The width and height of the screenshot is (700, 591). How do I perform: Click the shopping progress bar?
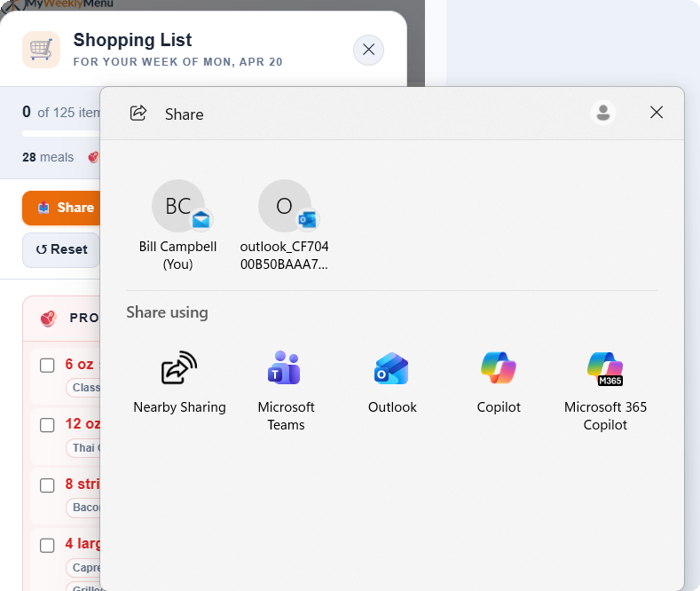62,134
